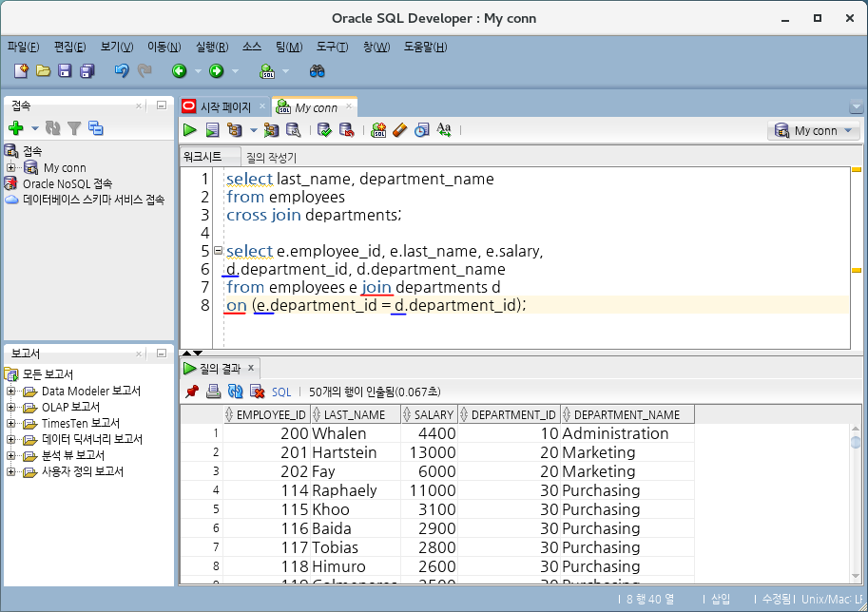Print the query result grid
This screenshot has height=612, width=868.
point(213,392)
